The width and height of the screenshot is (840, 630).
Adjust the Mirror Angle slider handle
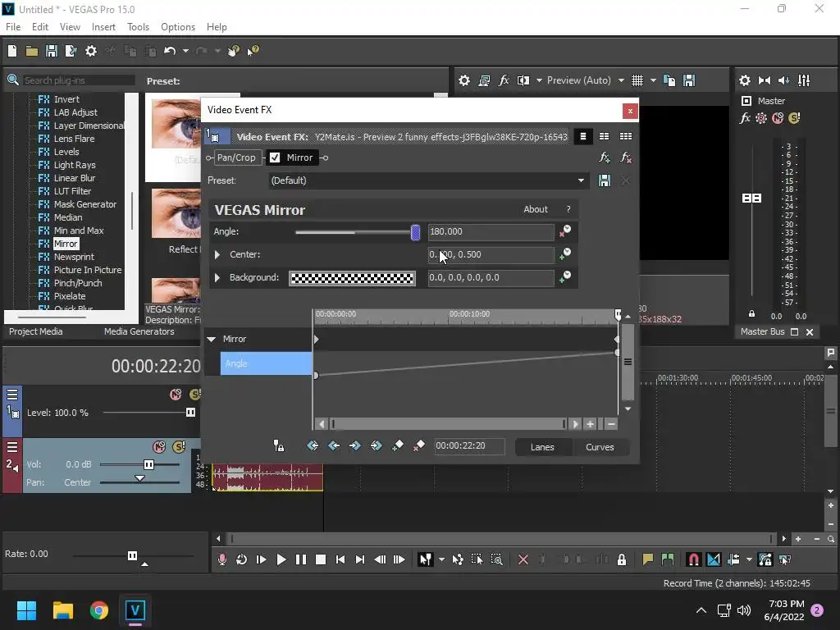point(415,232)
